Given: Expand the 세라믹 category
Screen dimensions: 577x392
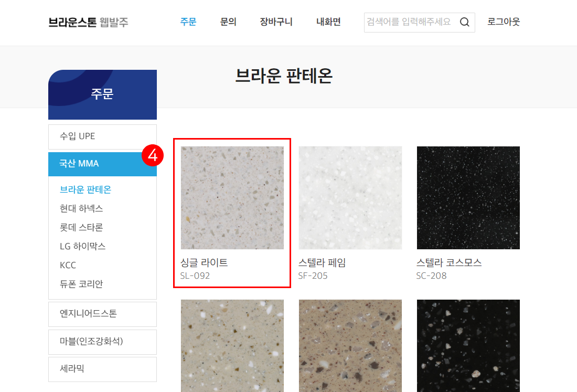Looking at the screenshot, I should point(102,369).
